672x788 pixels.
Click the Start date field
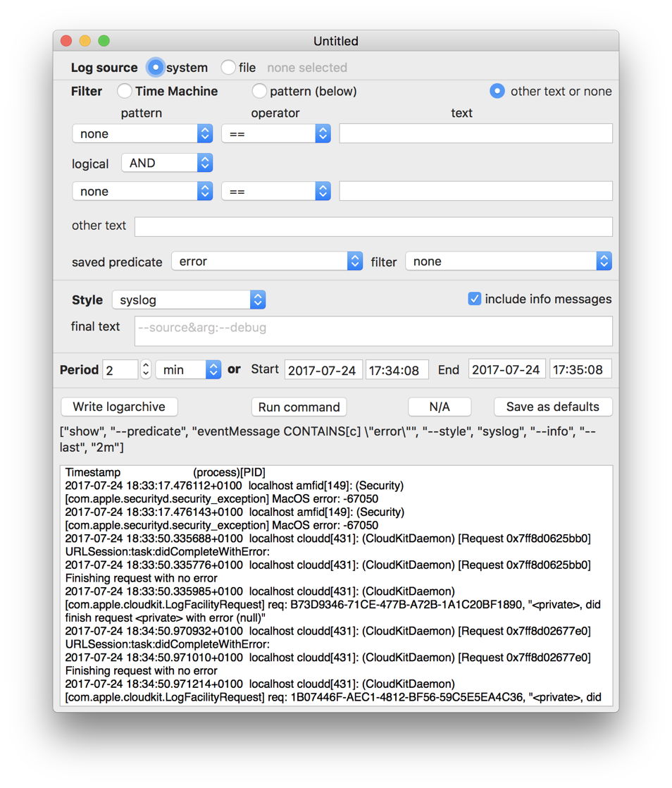click(x=323, y=369)
